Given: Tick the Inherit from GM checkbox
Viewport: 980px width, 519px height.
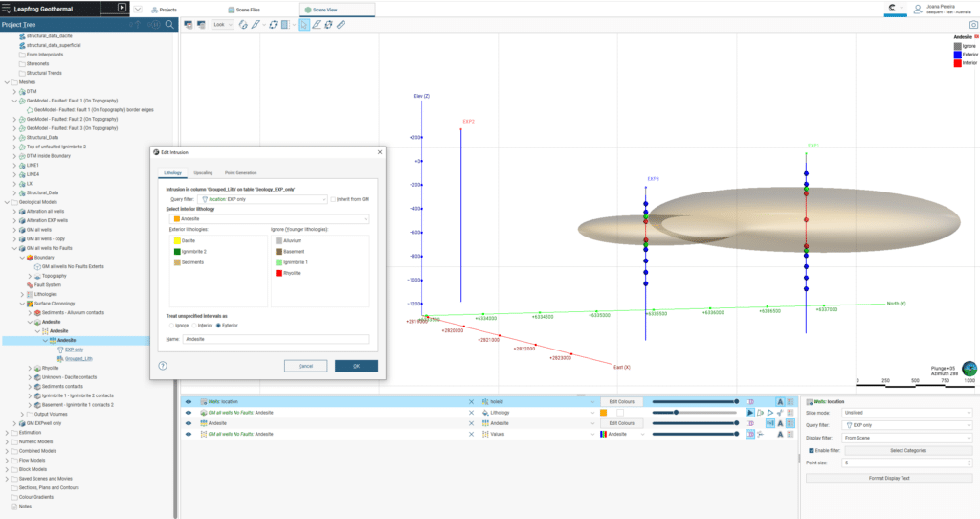Looking at the screenshot, I should point(333,199).
